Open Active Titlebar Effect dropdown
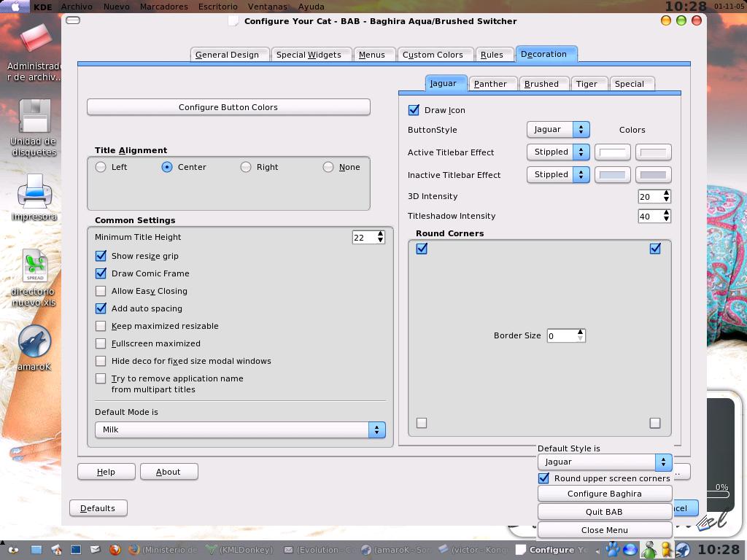747x560 pixels. coord(558,152)
